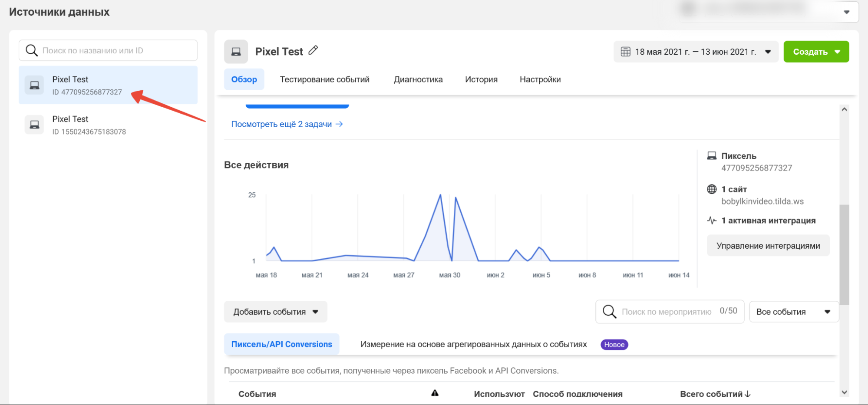The height and width of the screenshot is (405, 868).
Task: Click the Источники данных page heading
Action: pos(59,12)
